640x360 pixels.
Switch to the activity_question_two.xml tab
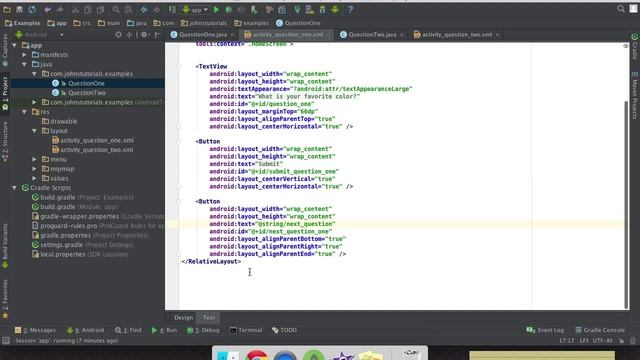tap(456, 35)
